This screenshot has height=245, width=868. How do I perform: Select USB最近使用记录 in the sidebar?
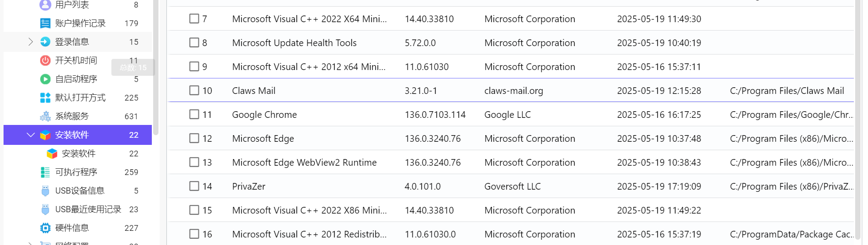[88, 209]
